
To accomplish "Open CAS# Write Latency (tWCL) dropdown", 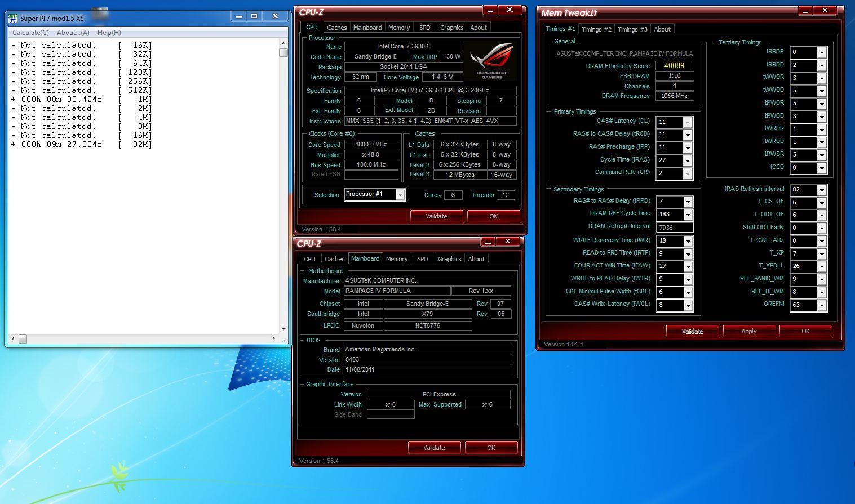I will click(x=688, y=306).
